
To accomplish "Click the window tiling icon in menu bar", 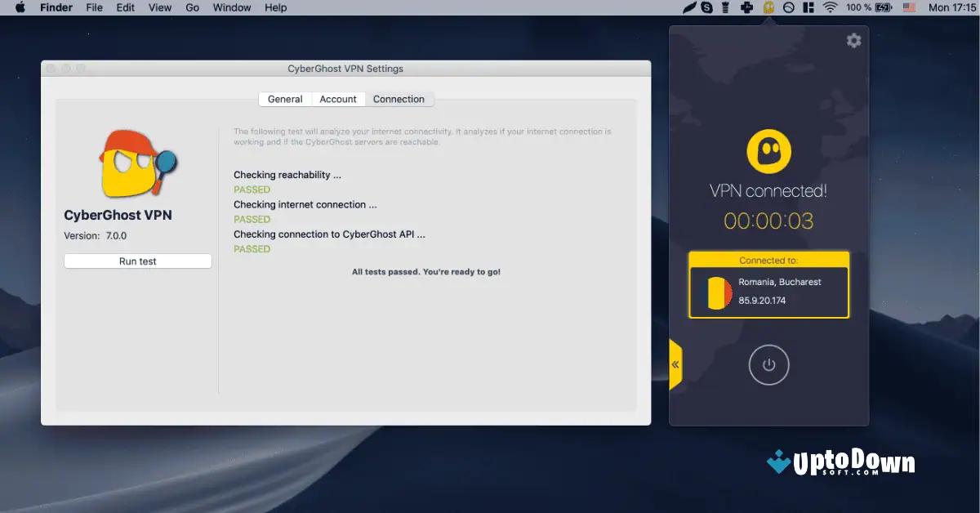I will click(x=807, y=7).
